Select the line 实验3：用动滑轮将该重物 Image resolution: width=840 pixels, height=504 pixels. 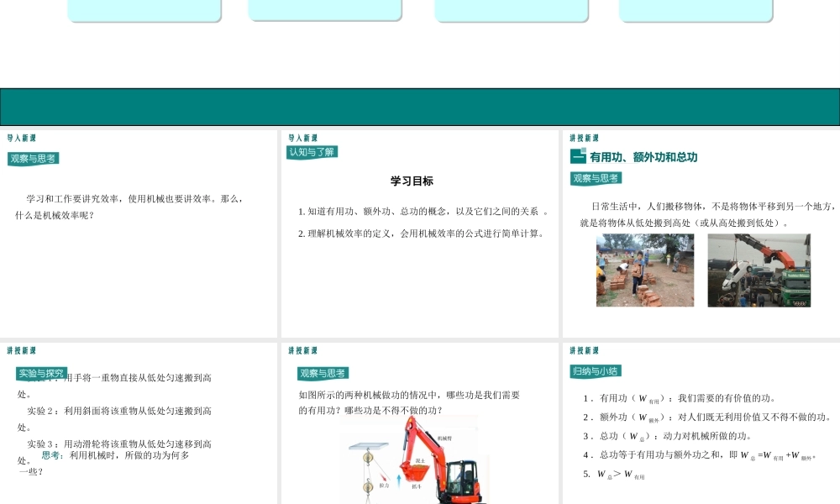[119, 444]
